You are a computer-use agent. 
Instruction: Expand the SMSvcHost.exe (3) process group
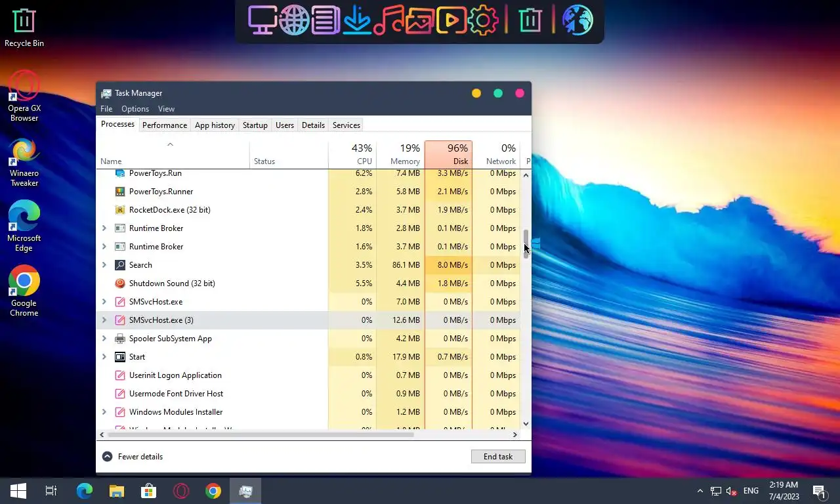[x=104, y=320]
